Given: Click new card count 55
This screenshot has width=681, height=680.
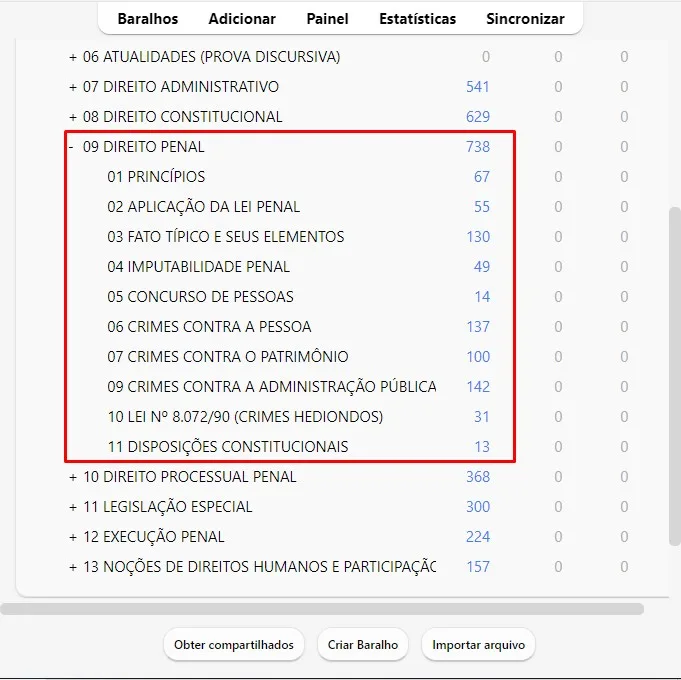Looking at the screenshot, I should click(x=482, y=207).
